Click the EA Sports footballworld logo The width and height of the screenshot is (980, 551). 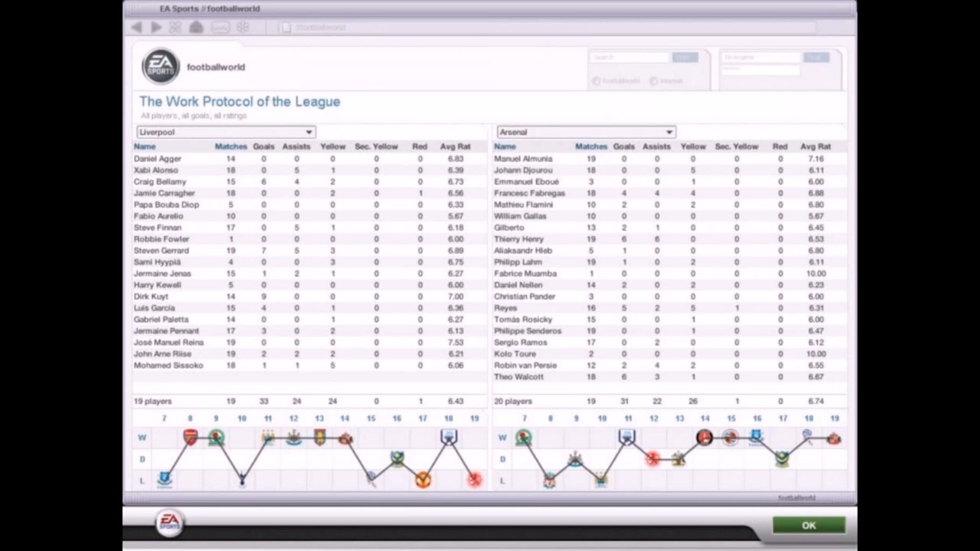click(x=160, y=67)
